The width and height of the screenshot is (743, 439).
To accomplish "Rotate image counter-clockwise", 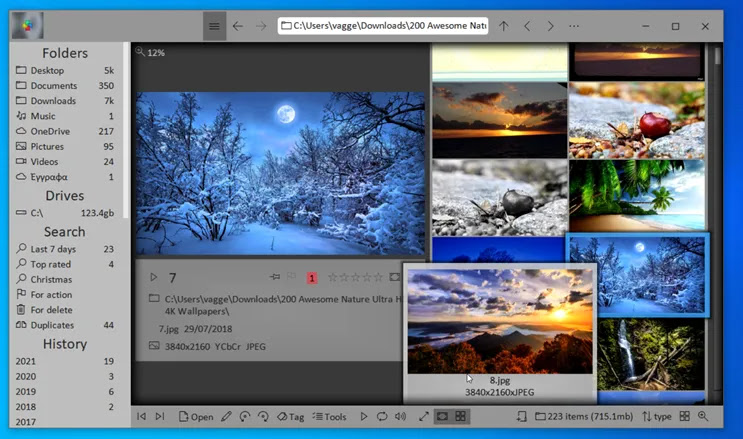I will (245, 416).
